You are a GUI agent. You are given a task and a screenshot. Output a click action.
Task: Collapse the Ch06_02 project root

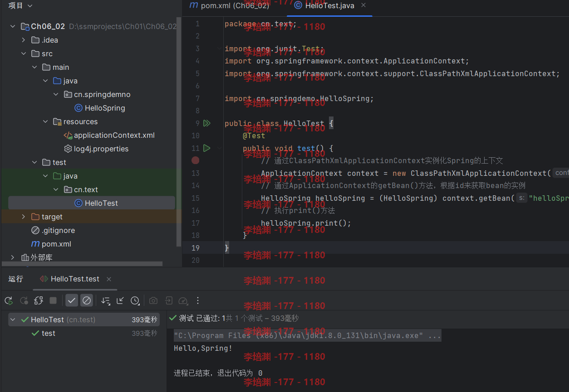(x=13, y=26)
